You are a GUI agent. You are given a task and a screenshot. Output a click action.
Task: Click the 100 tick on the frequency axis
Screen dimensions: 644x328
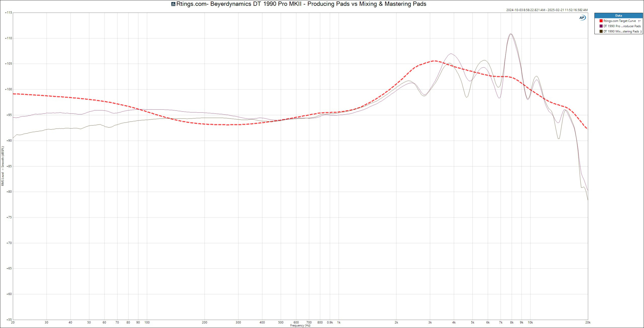pos(147,322)
